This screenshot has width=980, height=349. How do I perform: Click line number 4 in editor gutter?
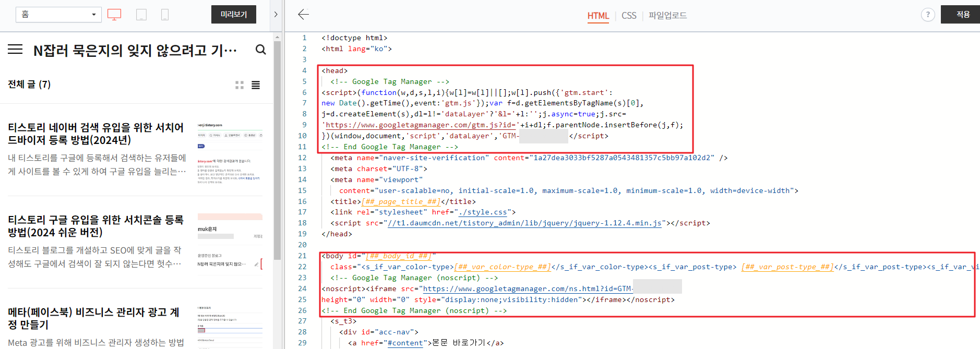tap(304, 70)
